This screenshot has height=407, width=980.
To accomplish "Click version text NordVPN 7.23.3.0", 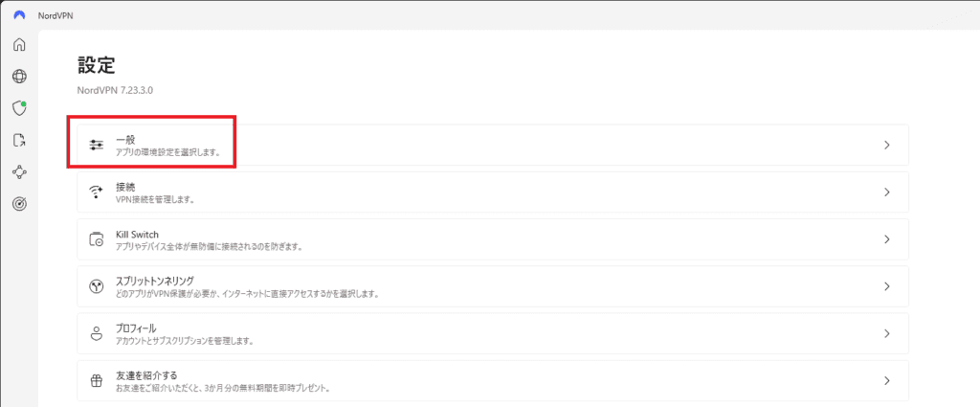I will [x=115, y=90].
